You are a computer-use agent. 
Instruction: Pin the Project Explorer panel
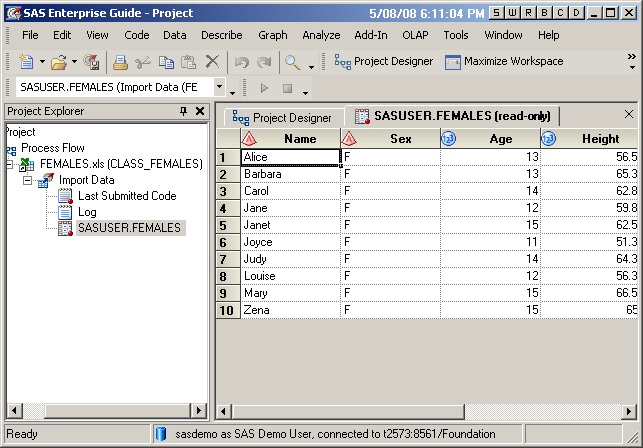click(183, 112)
